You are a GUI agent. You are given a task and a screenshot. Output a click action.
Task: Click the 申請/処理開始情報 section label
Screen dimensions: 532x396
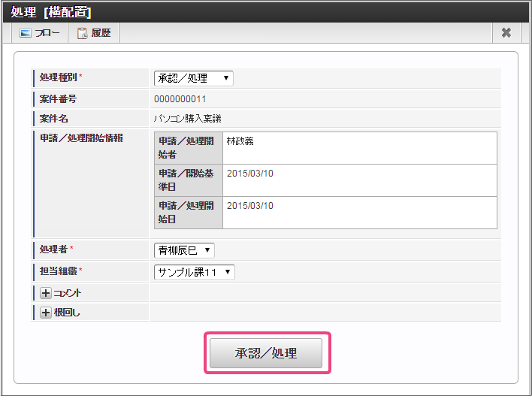tap(81, 138)
